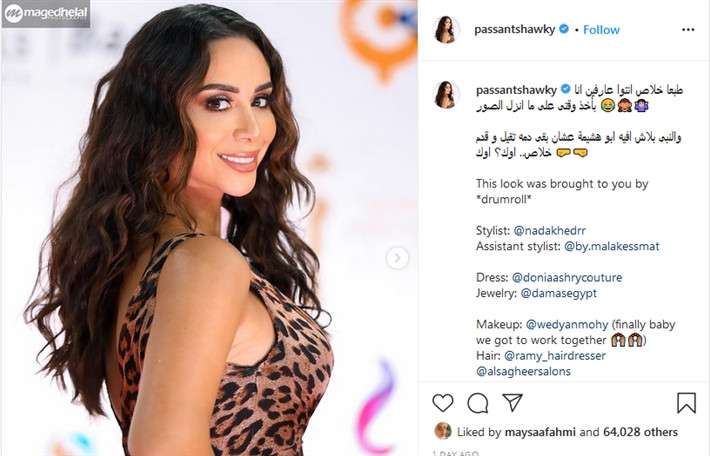Save post with the bookmark icon
Viewport: 710px width, 456px height.
686,403
